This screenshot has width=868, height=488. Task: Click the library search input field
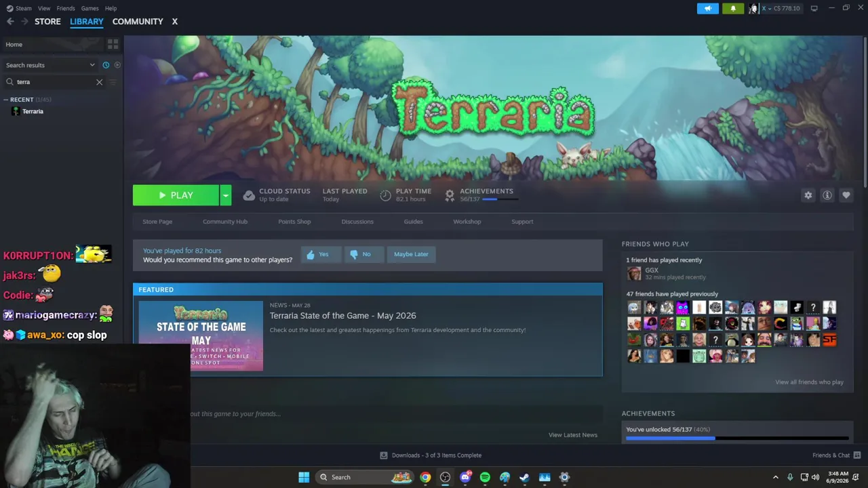click(56, 82)
